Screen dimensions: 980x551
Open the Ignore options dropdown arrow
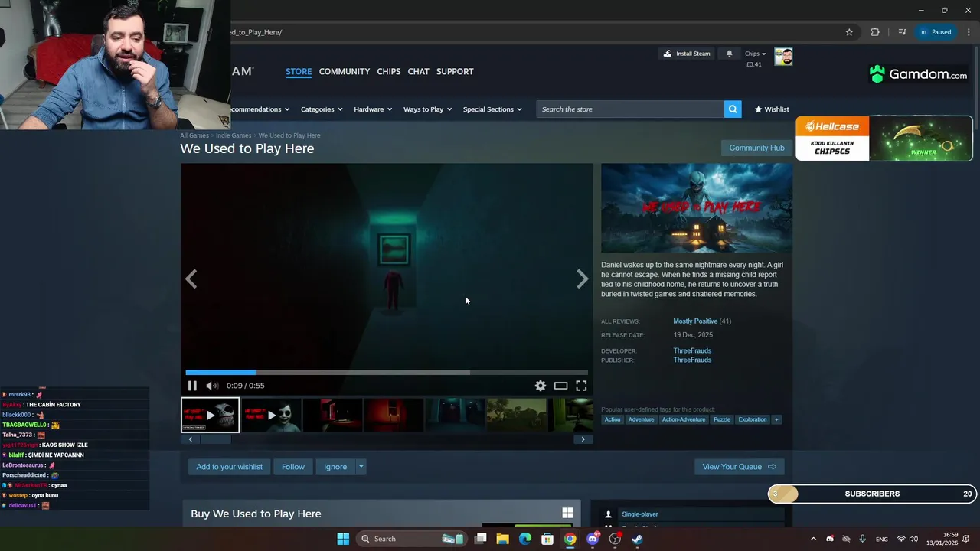pos(361,467)
